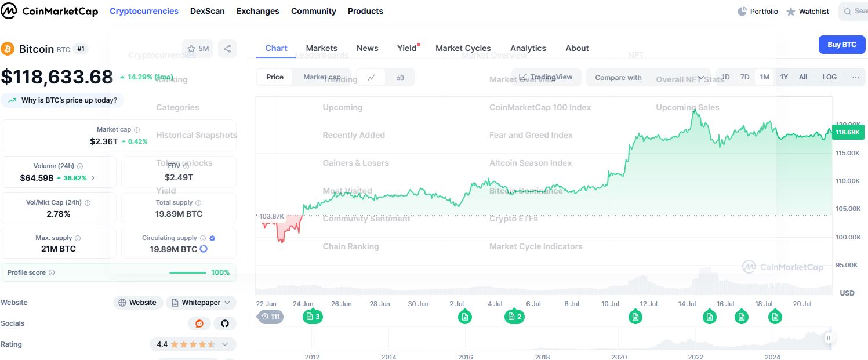Click the news marker labeled 2

[x=514, y=317]
